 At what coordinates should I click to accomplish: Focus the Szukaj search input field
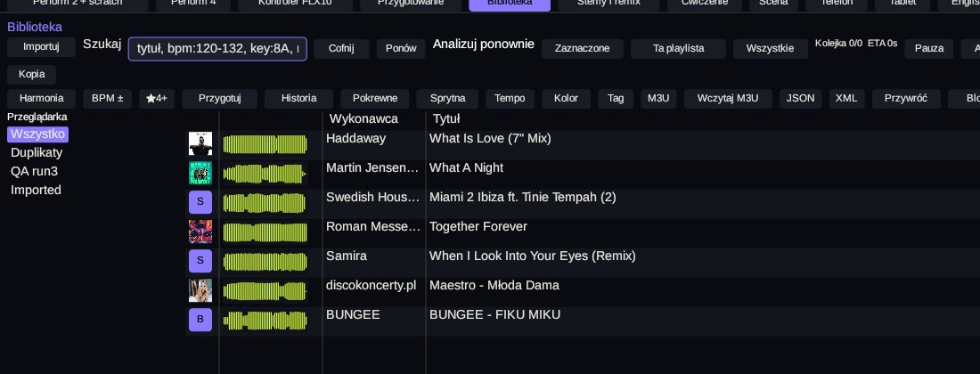click(x=217, y=49)
